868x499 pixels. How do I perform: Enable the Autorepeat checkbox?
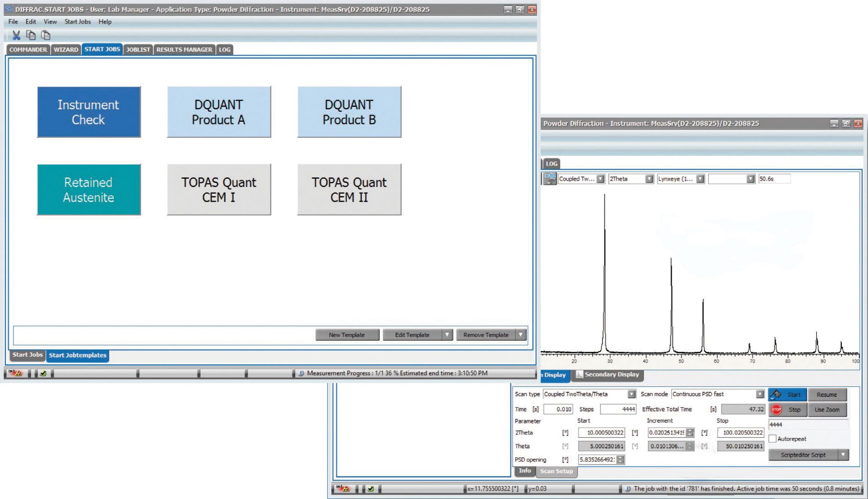pos(773,438)
